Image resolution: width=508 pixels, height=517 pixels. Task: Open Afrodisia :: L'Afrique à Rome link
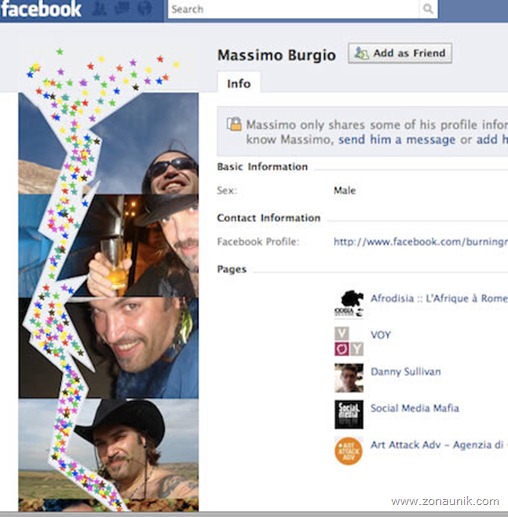(x=439, y=298)
